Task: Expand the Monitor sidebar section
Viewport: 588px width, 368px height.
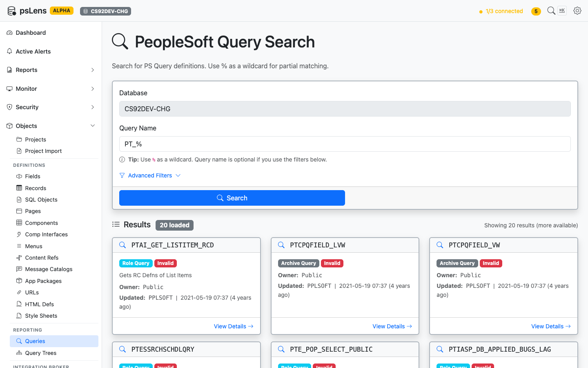Action: [x=51, y=89]
